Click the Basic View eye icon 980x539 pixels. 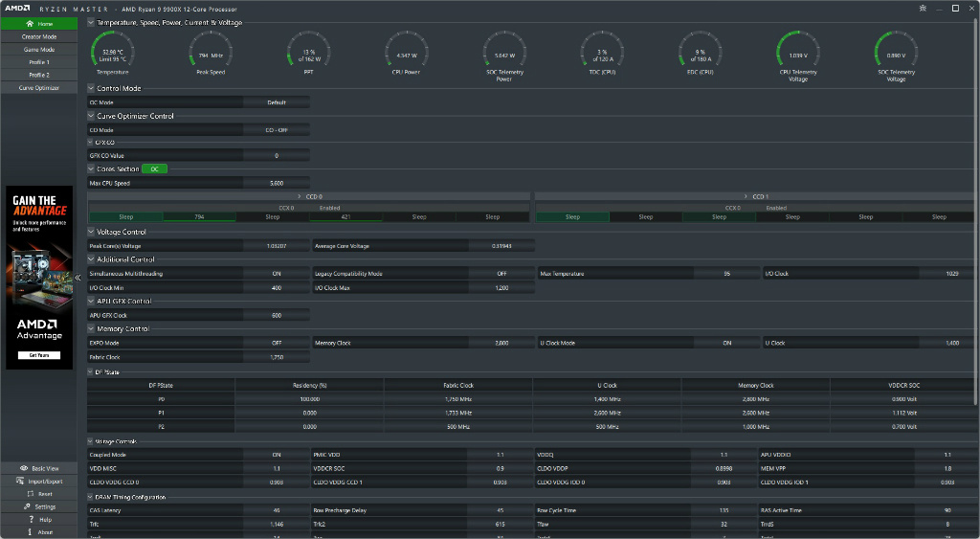coord(24,468)
